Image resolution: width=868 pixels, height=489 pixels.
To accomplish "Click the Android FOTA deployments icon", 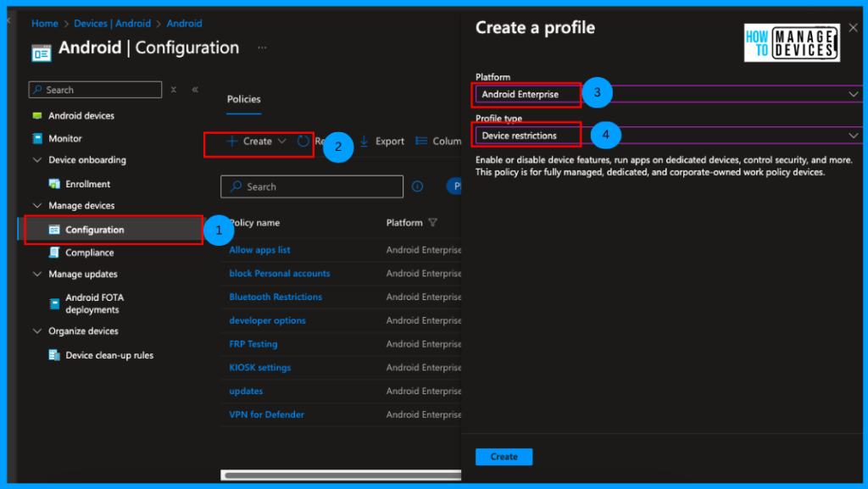I will tap(54, 303).
